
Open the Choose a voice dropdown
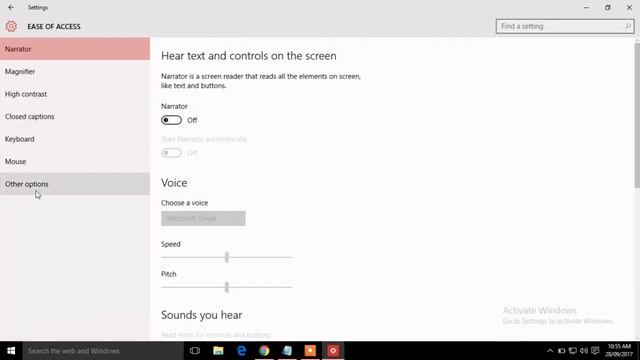203,218
